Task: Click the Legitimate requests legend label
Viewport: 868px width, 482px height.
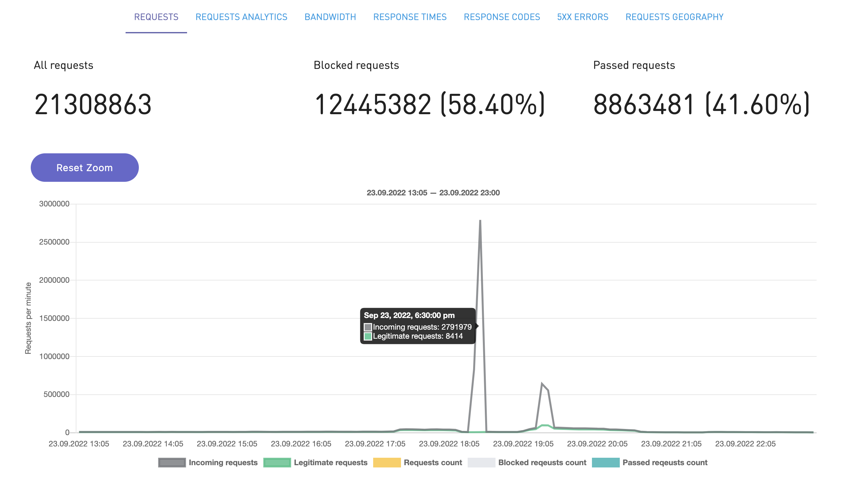Action: point(330,463)
